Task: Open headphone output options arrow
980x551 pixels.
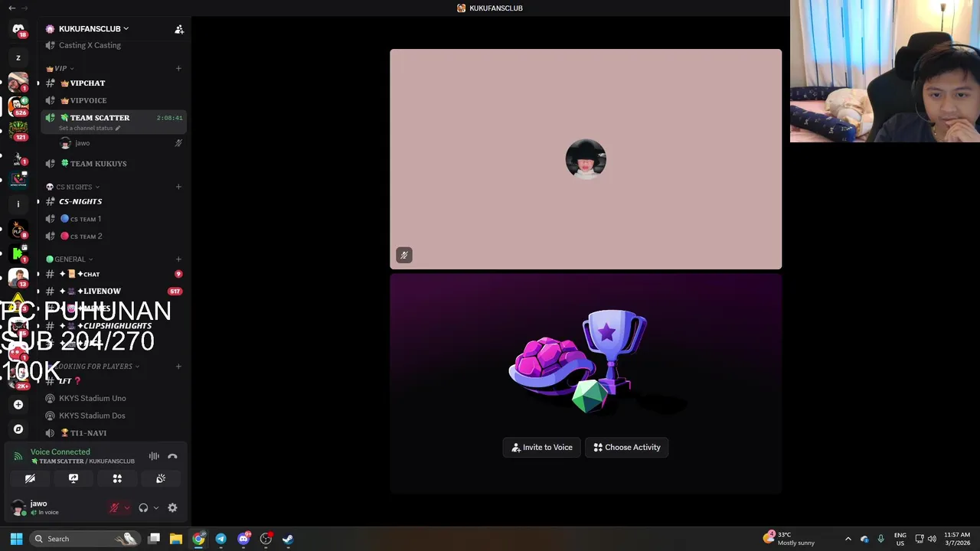Action: click(x=155, y=507)
